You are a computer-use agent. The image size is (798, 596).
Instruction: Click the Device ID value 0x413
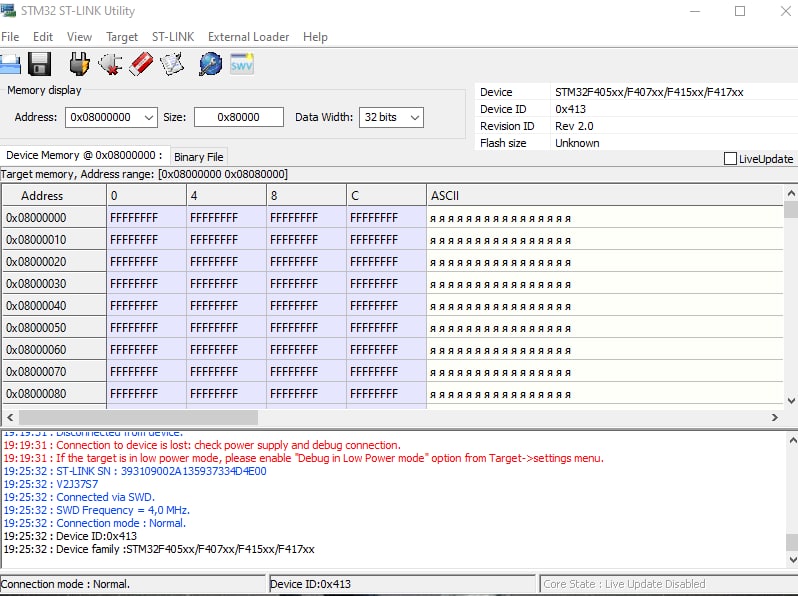click(570, 109)
